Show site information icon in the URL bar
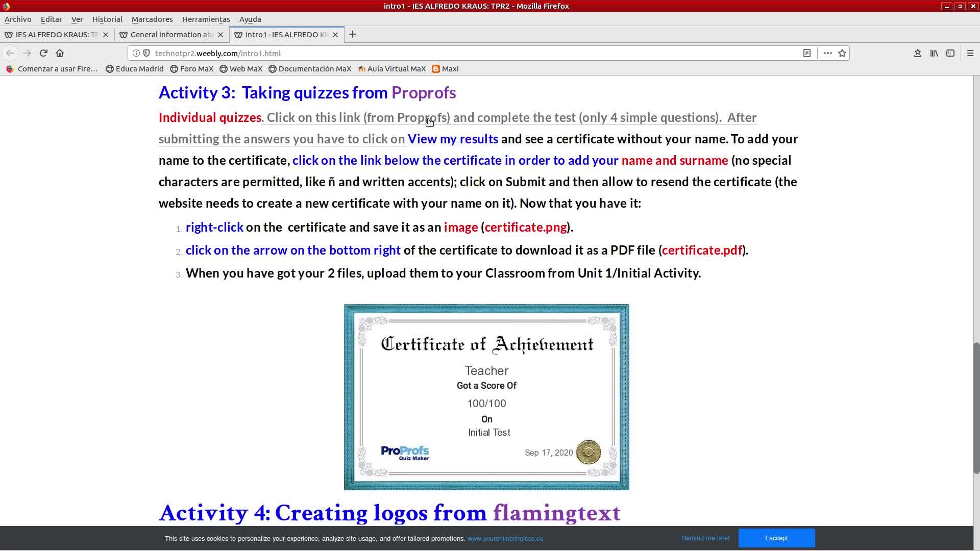 [136, 53]
